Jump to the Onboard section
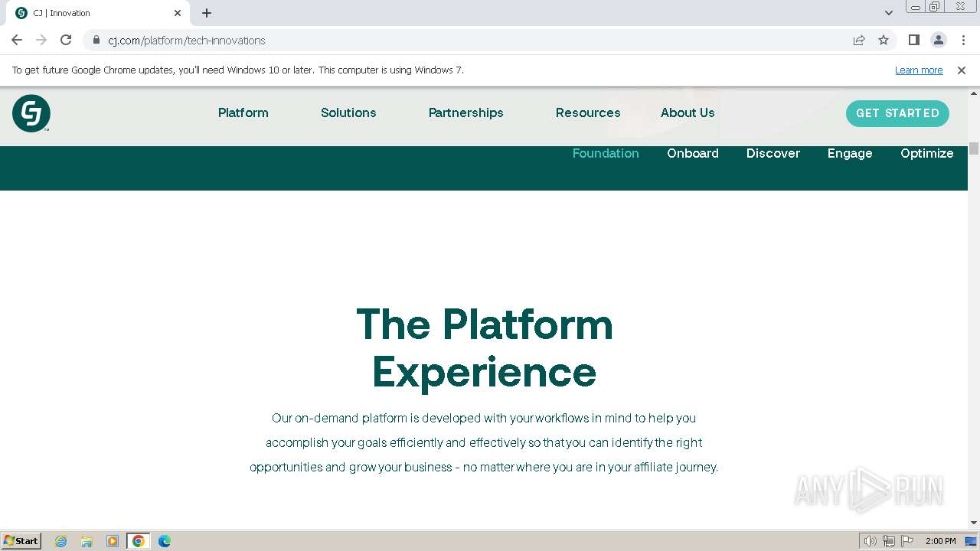The height and width of the screenshot is (551, 980). [693, 153]
